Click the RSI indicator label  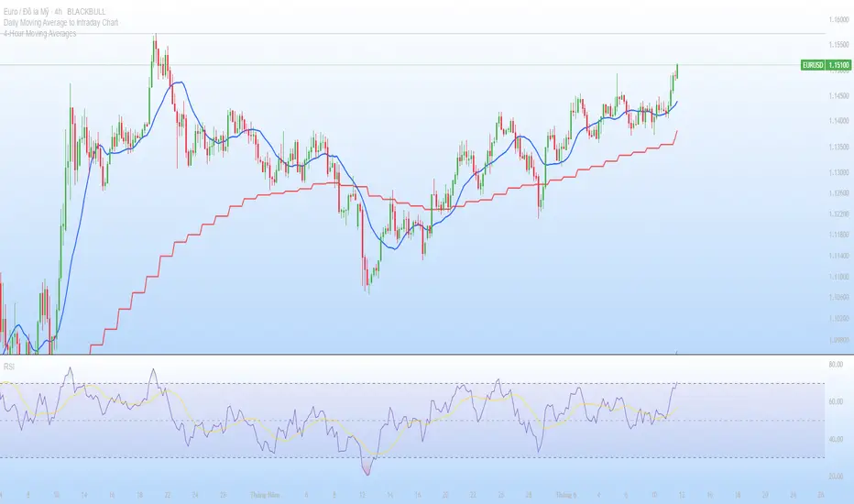[8, 367]
